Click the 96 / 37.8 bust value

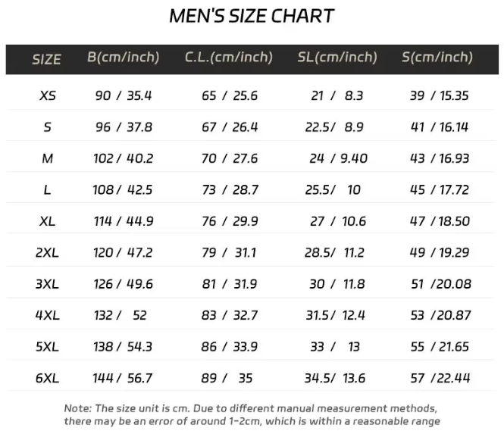[124, 127]
